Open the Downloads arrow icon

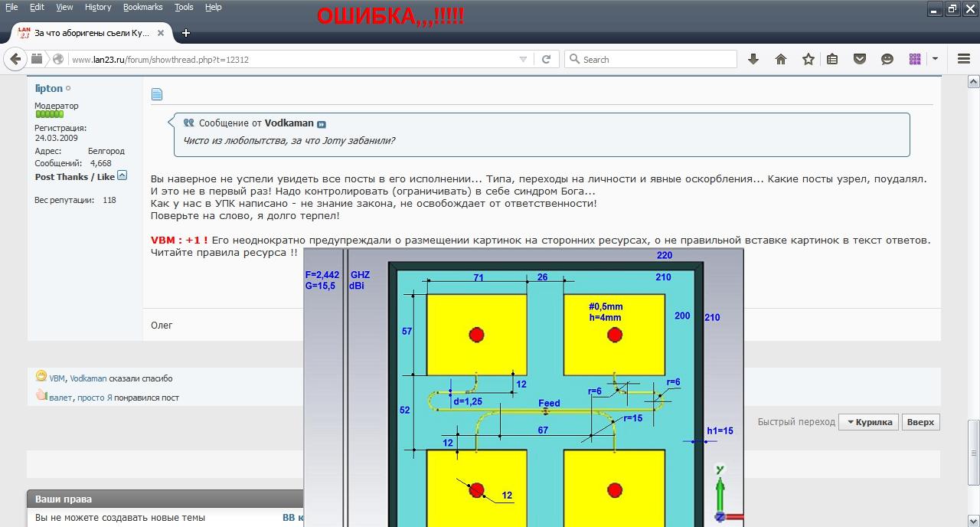753,59
